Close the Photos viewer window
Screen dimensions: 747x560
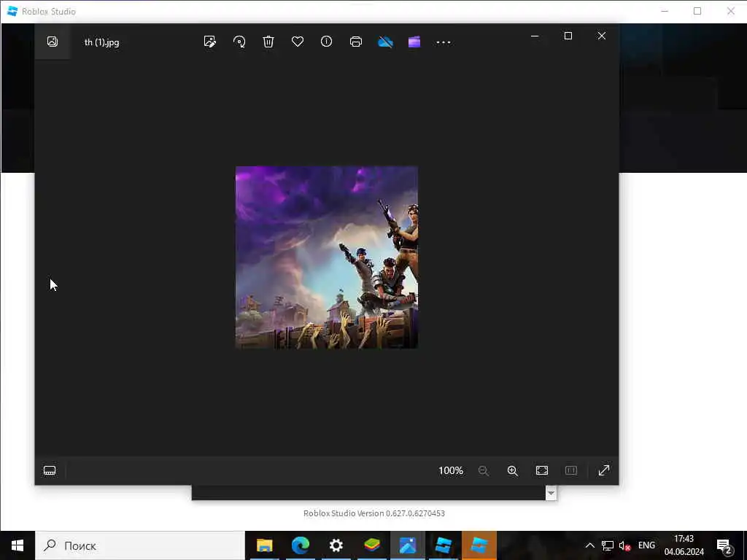pos(602,36)
